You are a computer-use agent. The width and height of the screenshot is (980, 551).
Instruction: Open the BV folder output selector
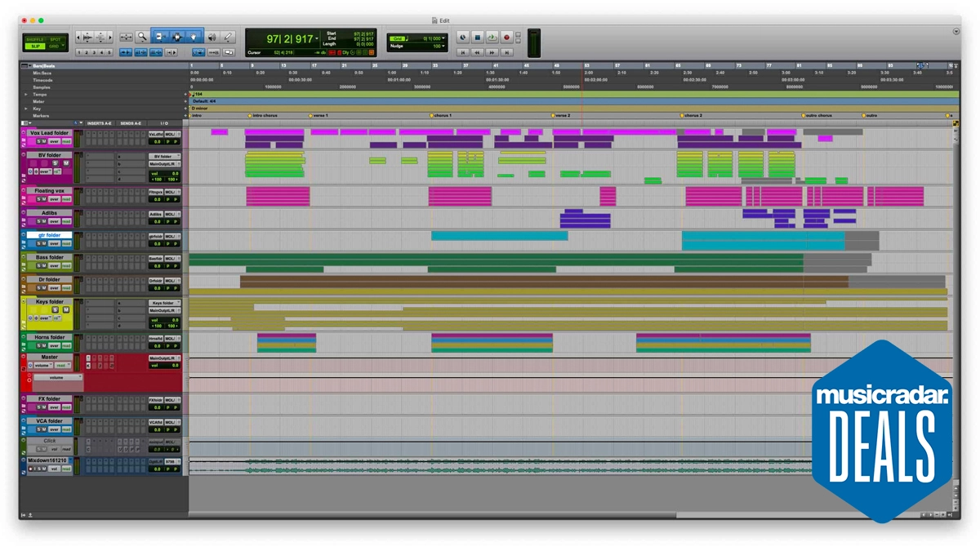click(x=164, y=163)
